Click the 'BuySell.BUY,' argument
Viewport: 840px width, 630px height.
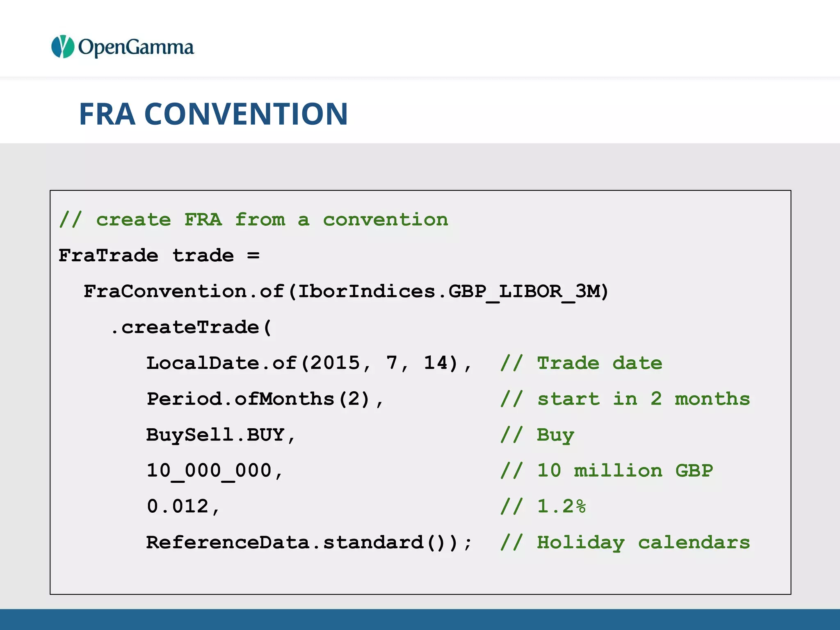221,435
